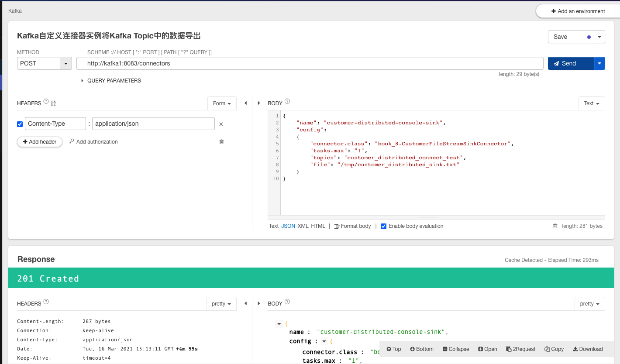
Task: Click Bottom button in response toolbar
Action: click(422, 349)
